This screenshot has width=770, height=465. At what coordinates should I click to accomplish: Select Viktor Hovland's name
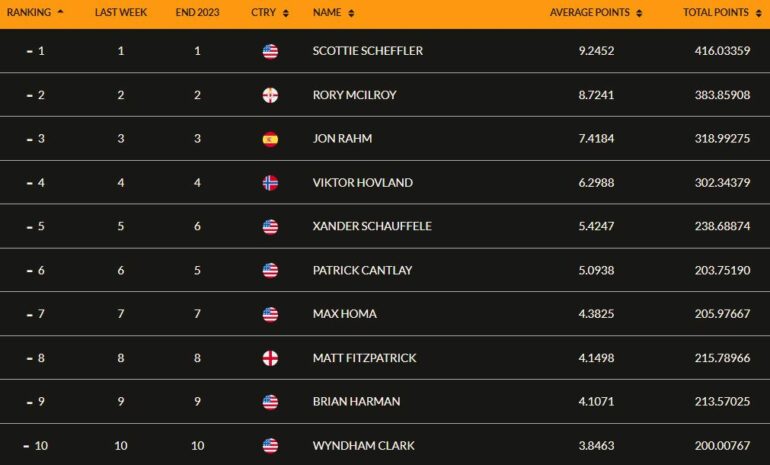363,183
